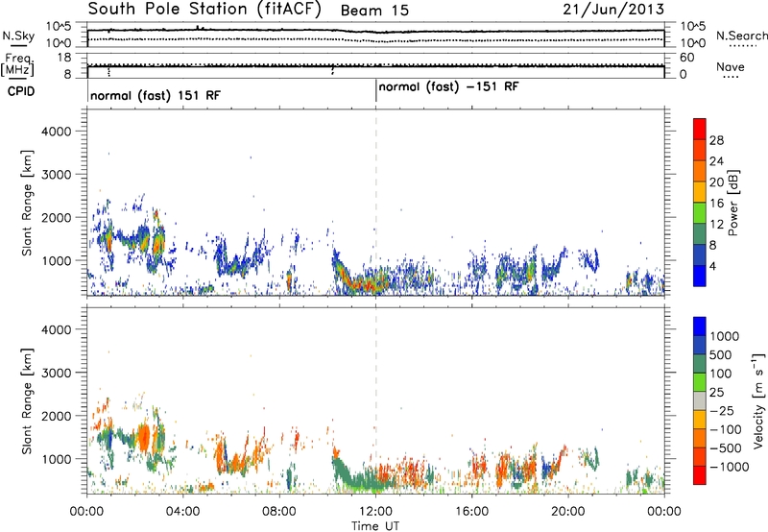The height and width of the screenshot is (532, 768).
Task: Click the '3000' tick on velocity panel
Action: [x=56, y=373]
